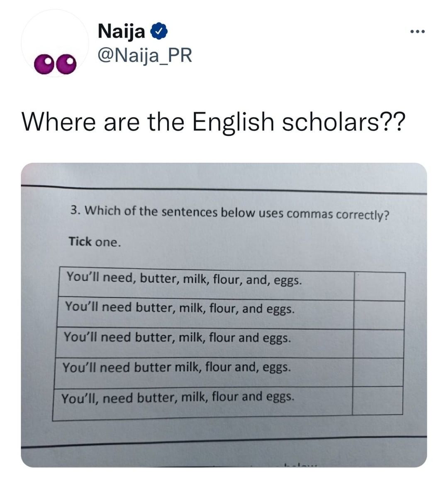Tick the box for "You'll need butter, milk, flour and eggs."
This screenshot has height=480, width=448.
click(378, 343)
